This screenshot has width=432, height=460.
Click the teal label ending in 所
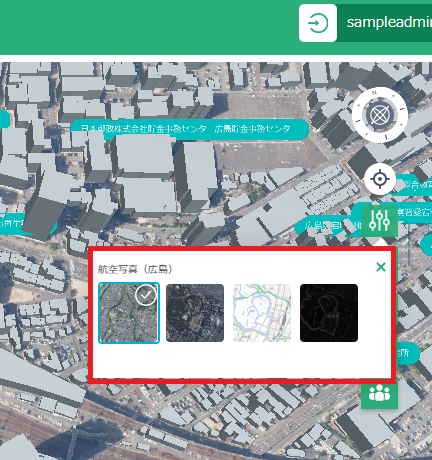407,353
